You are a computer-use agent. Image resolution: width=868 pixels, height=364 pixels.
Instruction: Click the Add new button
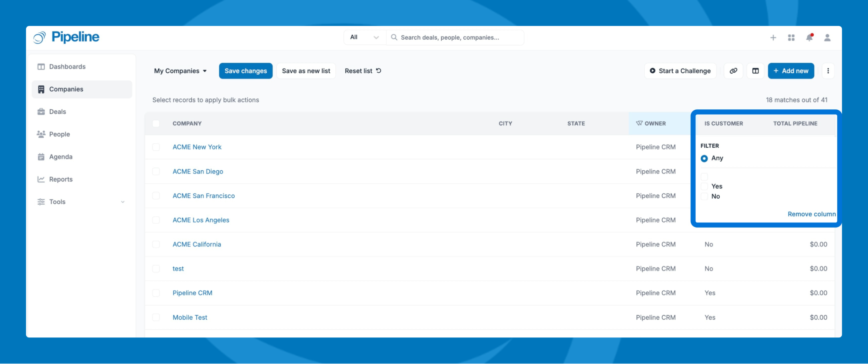coord(791,71)
